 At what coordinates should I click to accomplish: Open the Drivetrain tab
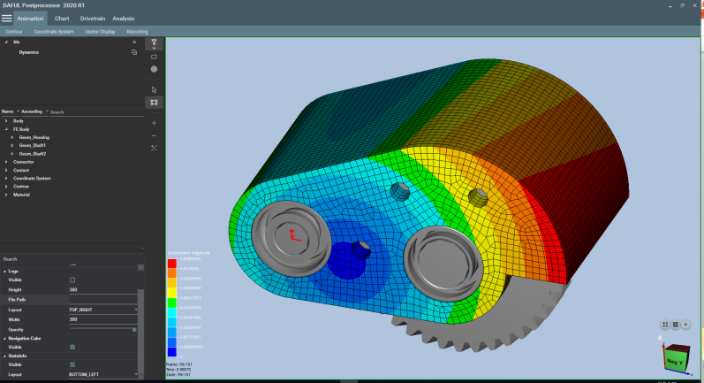[92, 18]
